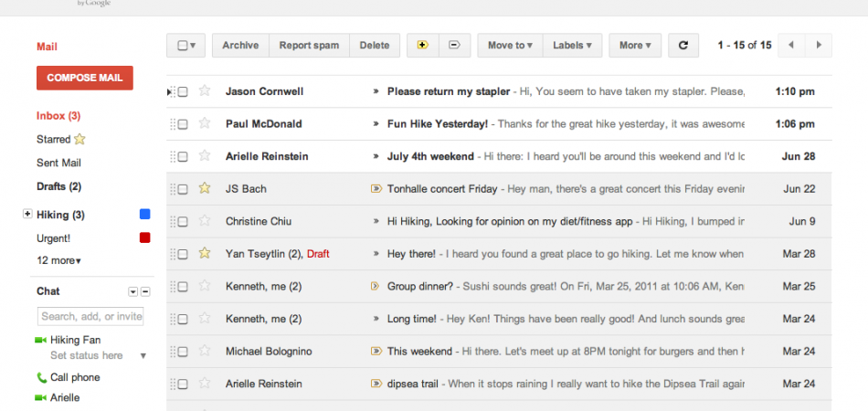Expand the Hiking label with plus icon

(26, 215)
